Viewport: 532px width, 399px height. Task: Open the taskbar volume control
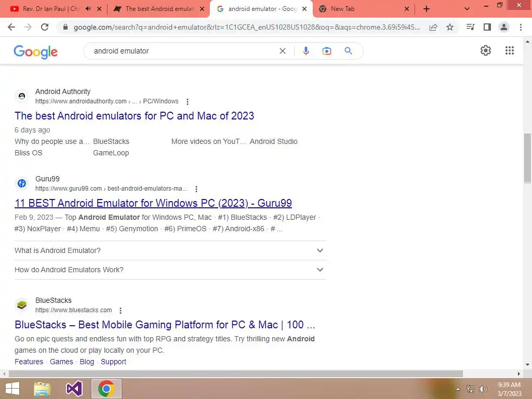[483, 389]
